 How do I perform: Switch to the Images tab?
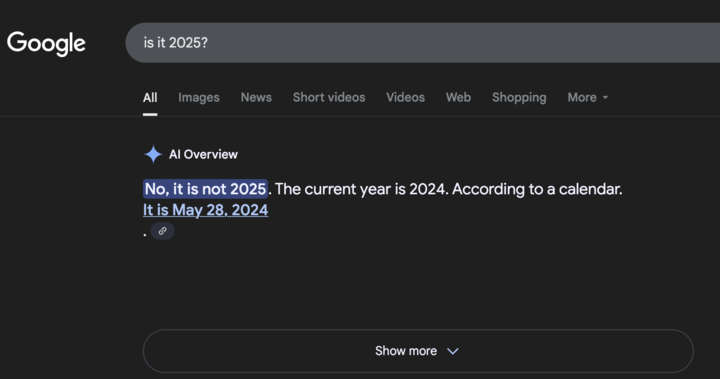[199, 97]
